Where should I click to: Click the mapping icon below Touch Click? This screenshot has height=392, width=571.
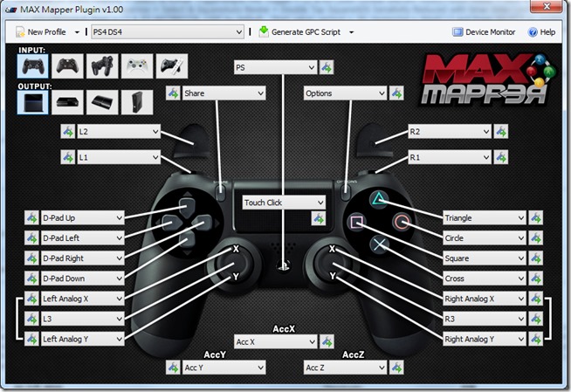[319, 218]
